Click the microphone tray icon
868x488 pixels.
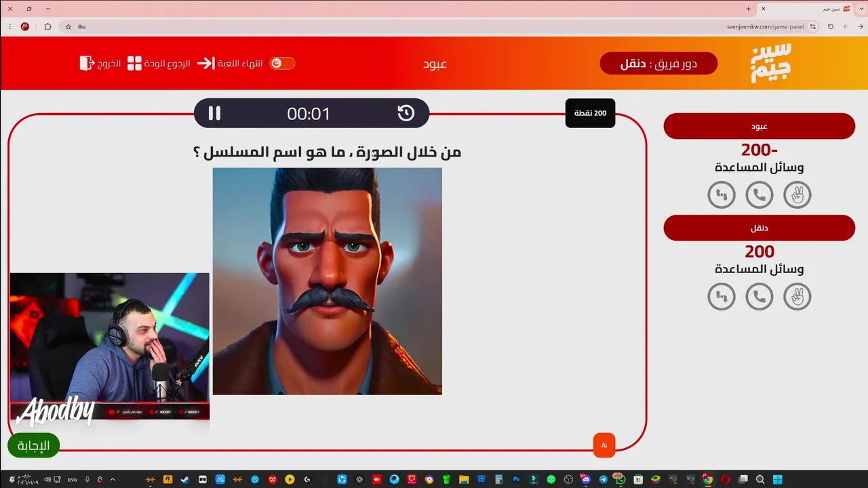click(x=87, y=479)
